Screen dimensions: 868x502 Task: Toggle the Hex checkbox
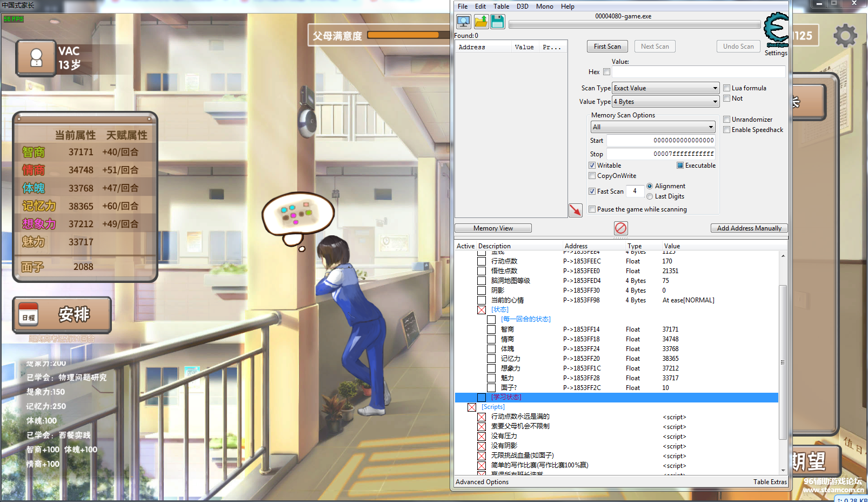pyautogui.click(x=606, y=72)
